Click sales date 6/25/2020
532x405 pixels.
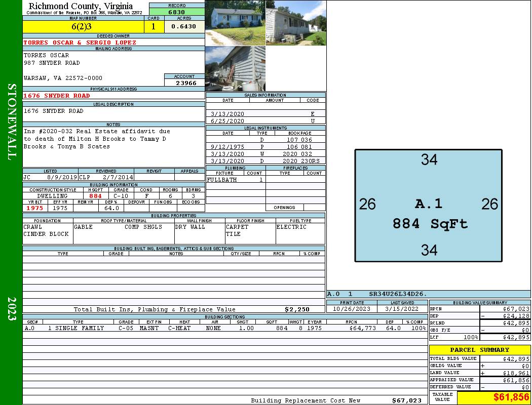coord(227,121)
